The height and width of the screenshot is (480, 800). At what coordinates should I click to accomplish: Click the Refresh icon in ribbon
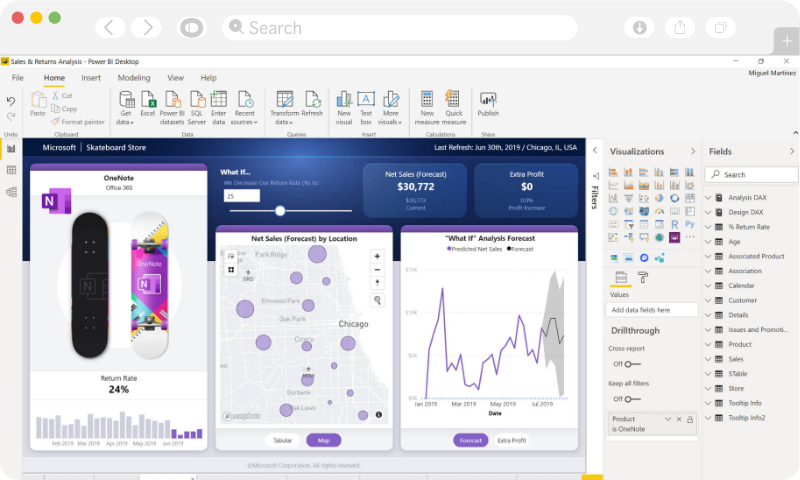coord(312,99)
